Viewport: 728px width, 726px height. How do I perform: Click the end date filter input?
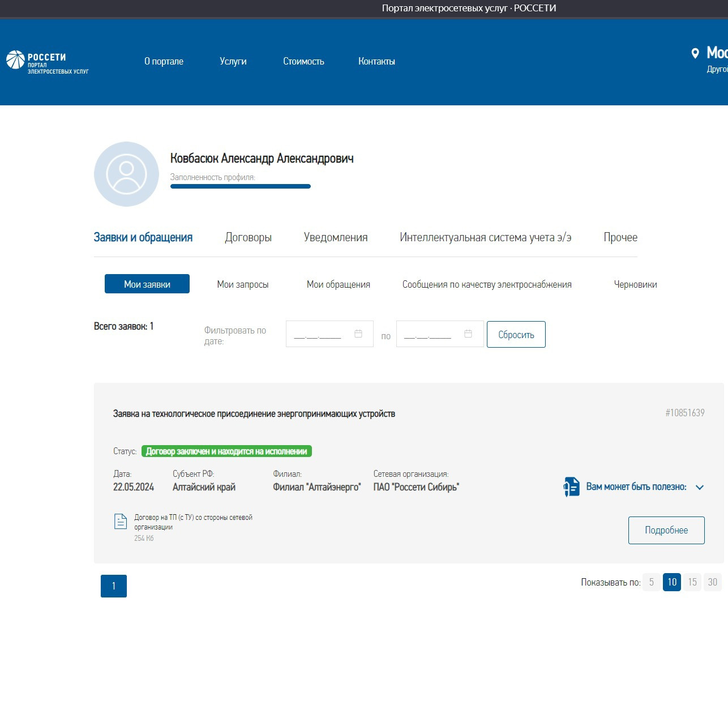tap(440, 334)
